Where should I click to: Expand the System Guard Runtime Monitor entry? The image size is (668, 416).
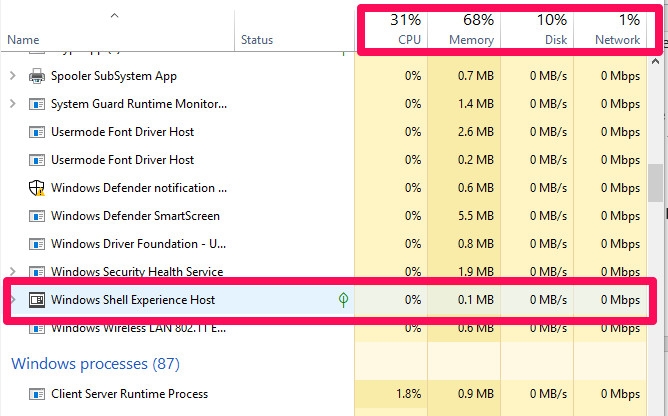coord(13,104)
